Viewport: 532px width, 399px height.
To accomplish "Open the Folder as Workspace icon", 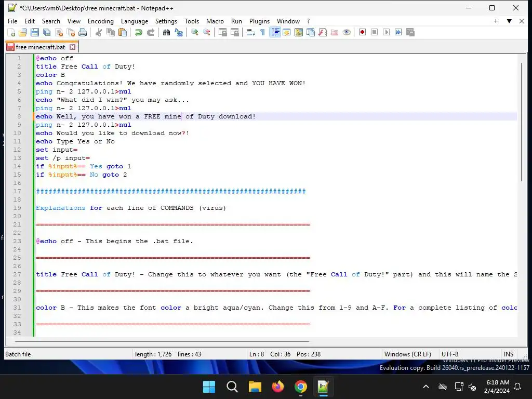I will pos(335,32).
